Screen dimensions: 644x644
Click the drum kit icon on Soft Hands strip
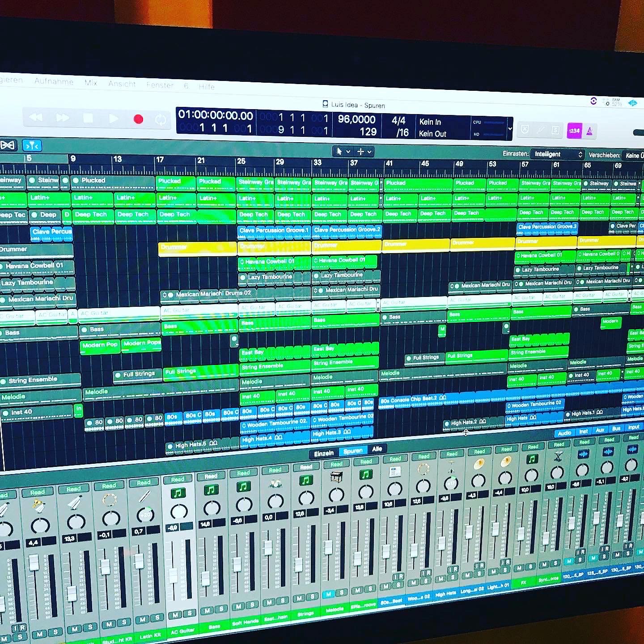pos(275,483)
